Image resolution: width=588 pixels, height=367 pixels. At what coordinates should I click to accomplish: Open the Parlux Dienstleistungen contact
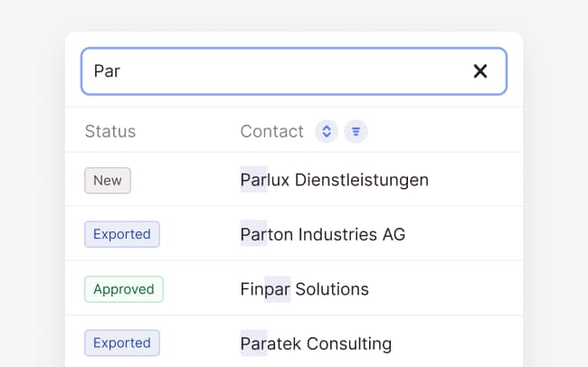(335, 181)
